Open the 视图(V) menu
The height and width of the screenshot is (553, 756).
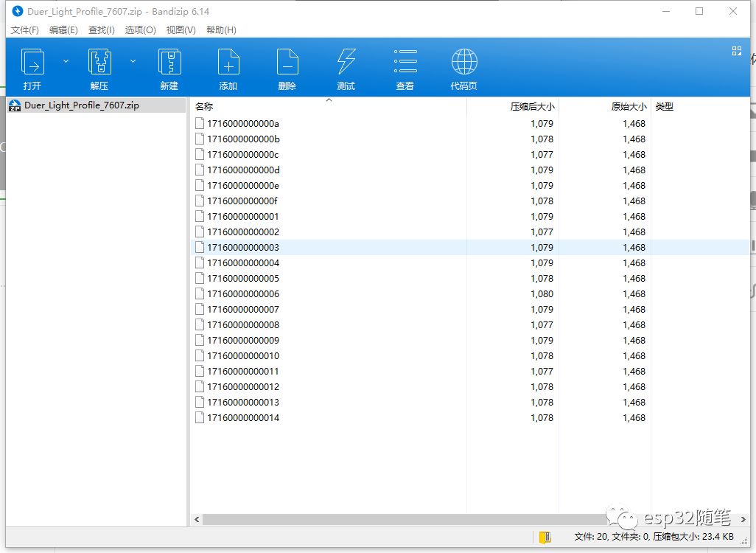[181, 30]
